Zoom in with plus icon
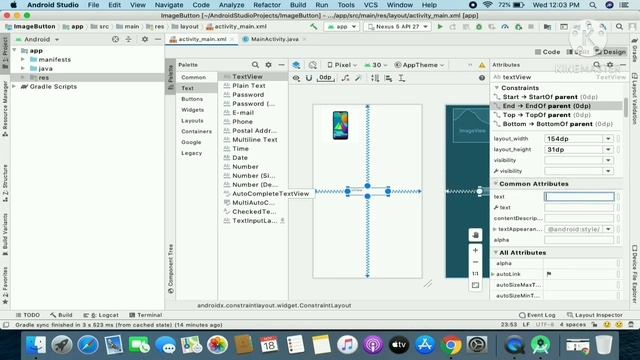The width and height of the screenshot is (640, 360). pyautogui.click(x=476, y=250)
